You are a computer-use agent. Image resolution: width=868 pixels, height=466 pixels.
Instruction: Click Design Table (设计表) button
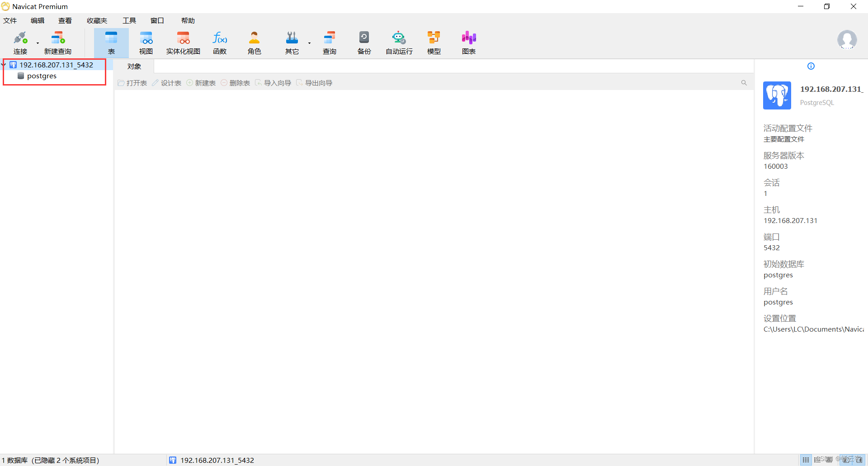167,83
